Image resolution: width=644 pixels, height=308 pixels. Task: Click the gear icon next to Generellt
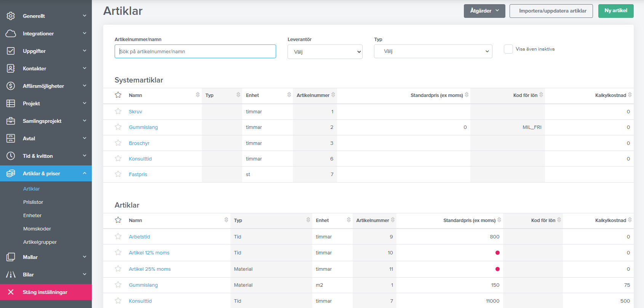11,16
